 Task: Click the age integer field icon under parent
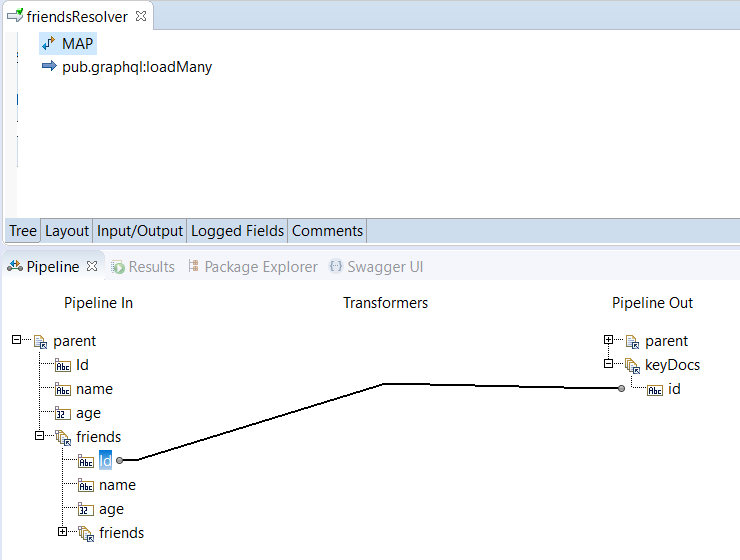point(63,413)
